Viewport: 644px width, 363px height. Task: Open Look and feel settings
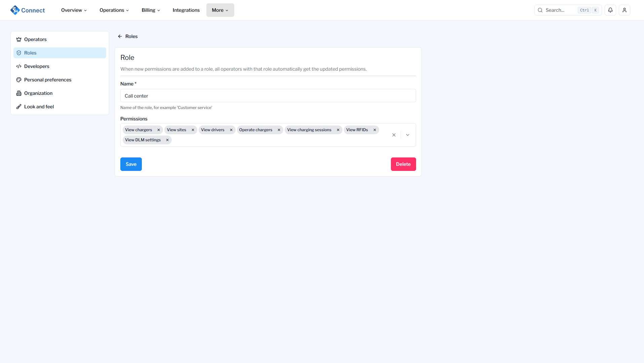coord(39,107)
